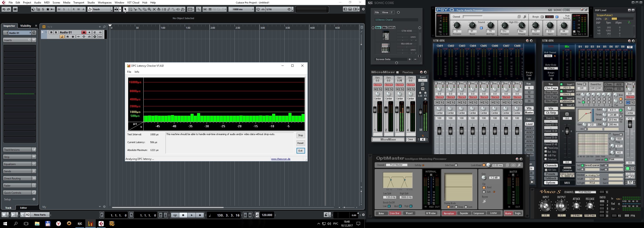The width and height of the screenshot is (644, 228).
Task: Select the Mute X tool
Action: click(154, 10)
